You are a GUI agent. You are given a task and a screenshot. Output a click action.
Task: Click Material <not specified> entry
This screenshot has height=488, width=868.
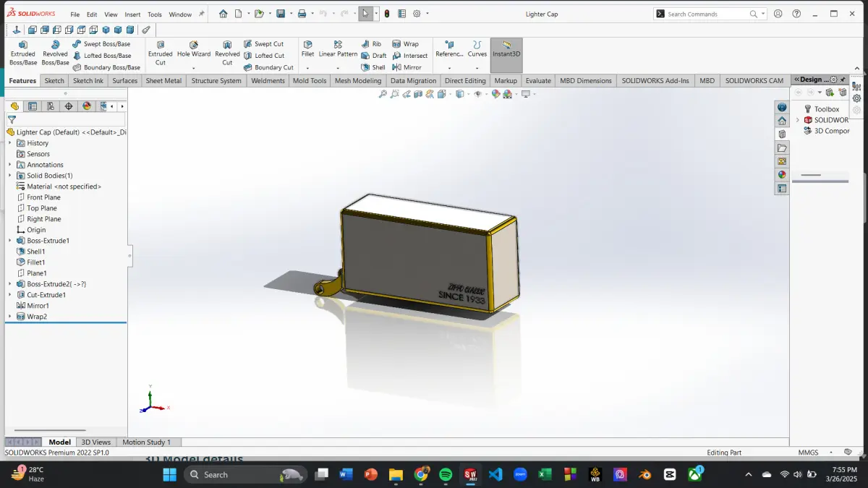64,187
